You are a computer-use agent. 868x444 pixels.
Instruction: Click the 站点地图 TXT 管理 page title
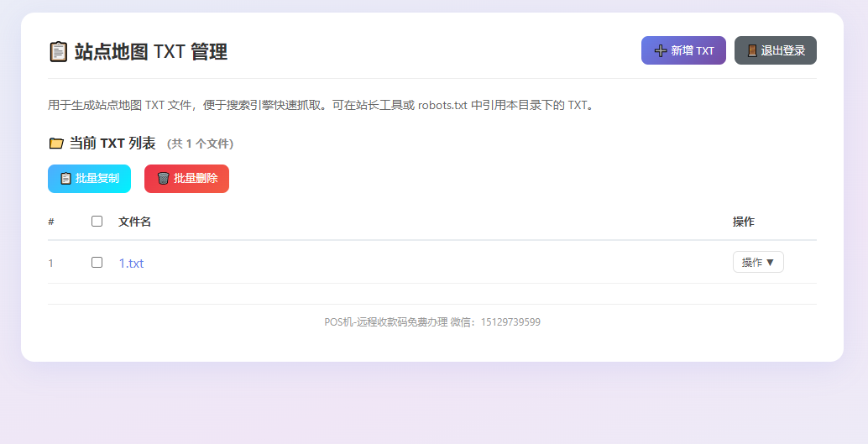click(151, 52)
